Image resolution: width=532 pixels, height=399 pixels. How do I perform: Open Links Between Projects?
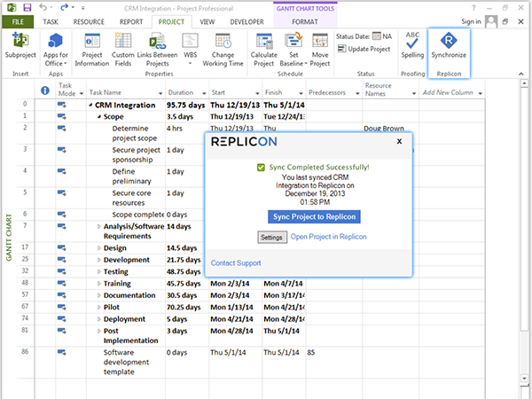(x=157, y=50)
